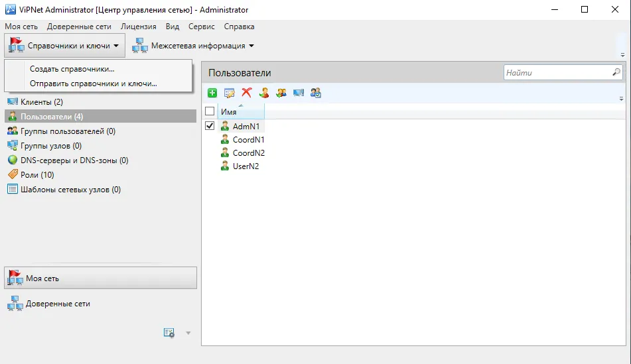Open the Вид menu
Viewport: 631px width, 364px height.
pos(173,27)
